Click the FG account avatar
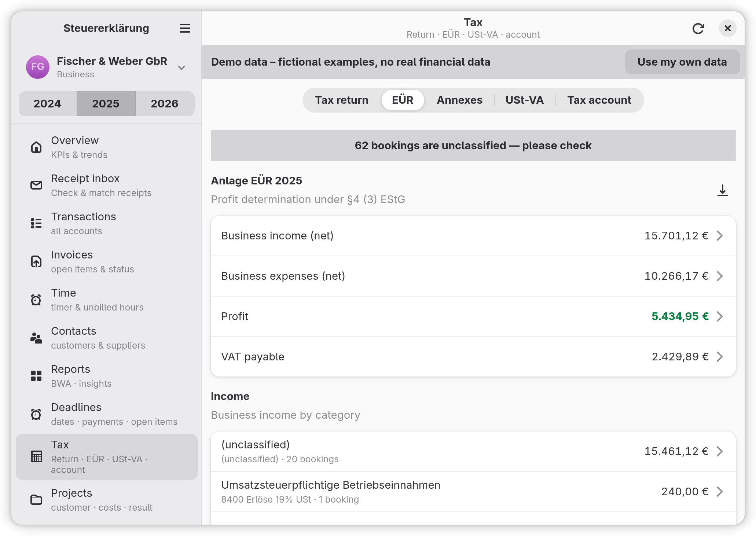The image size is (756, 536). pos(38,67)
